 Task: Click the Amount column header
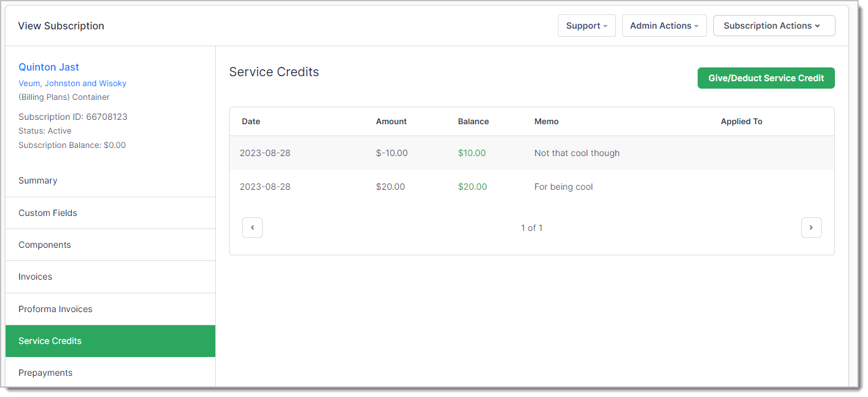click(x=391, y=122)
